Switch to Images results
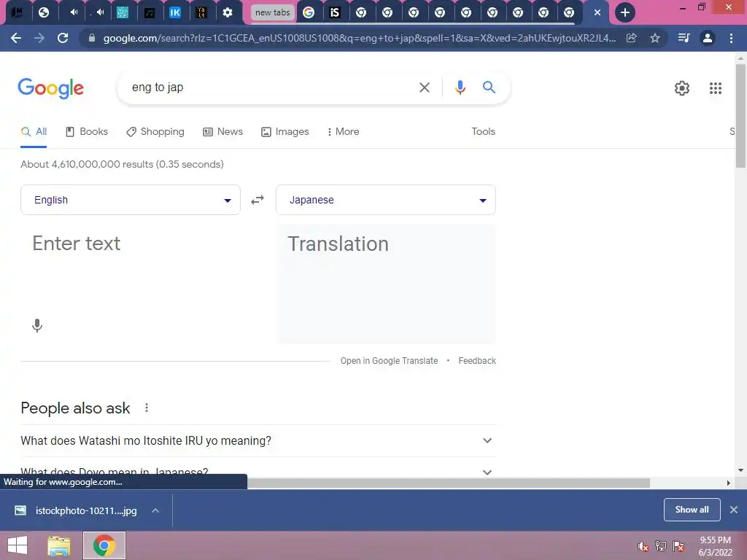This screenshot has width=747, height=560. 285,132
